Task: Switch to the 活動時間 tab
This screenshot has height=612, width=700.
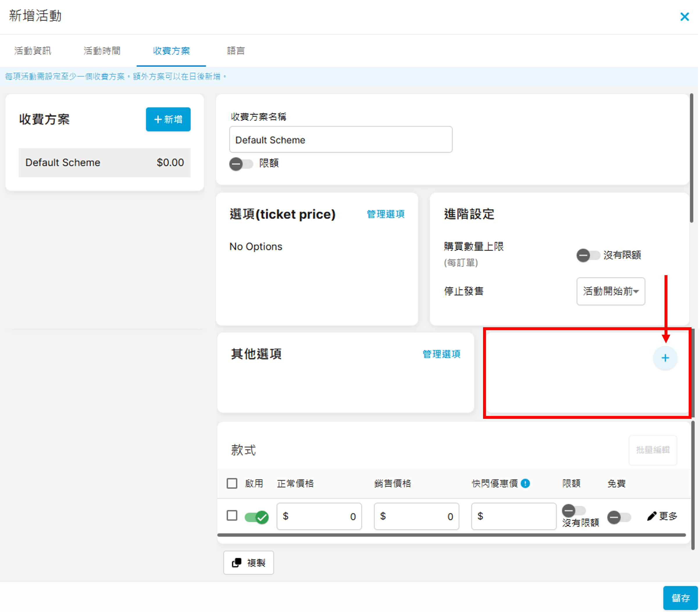Action: 102,51
